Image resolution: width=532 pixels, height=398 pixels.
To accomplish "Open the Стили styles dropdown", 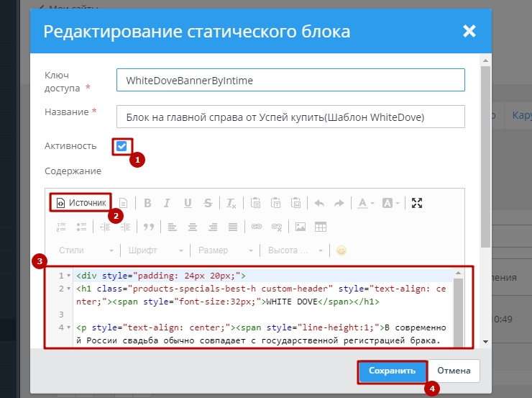I will (x=86, y=250).
